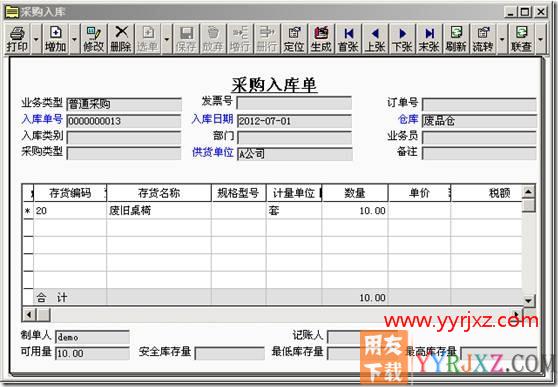Click the 入库日期 field 2012-07-01
The width and height of the screenshot is (558, 387).
[x=294, y=121]
